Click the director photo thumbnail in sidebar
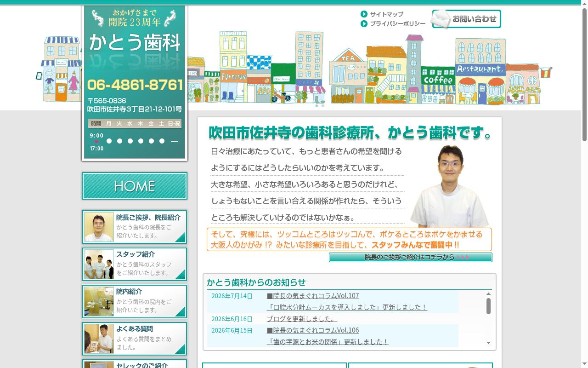The image size is (588, 368). click(x=99, y=227)
